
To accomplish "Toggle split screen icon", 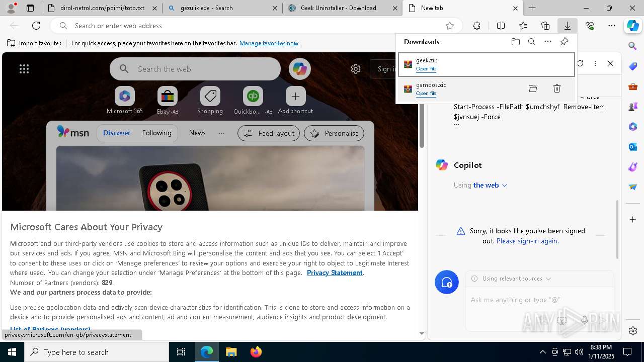I will coord(501,26).
